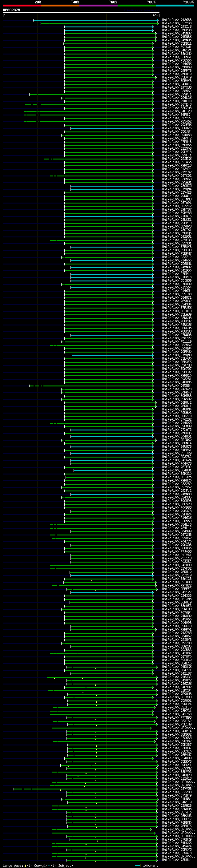Click the cyan alignment bar for Q42688
The height and width of the screenshot is (868, 197).
[96, 20]
